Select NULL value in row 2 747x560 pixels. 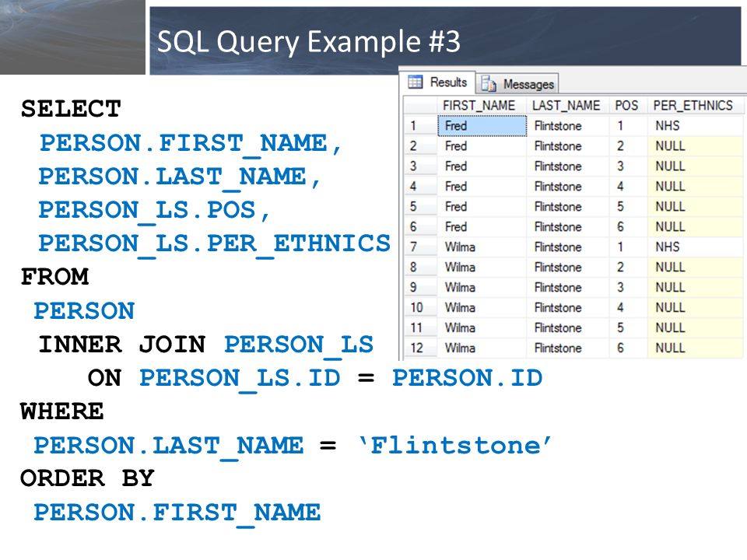pos(695,145)
